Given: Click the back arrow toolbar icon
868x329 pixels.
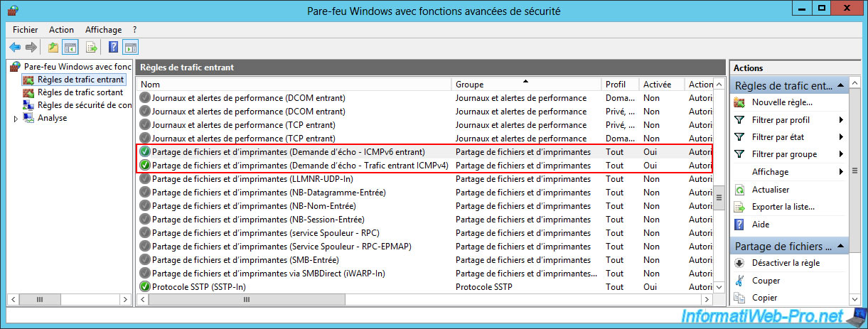Looking at the screenshot, I should 15,48.
